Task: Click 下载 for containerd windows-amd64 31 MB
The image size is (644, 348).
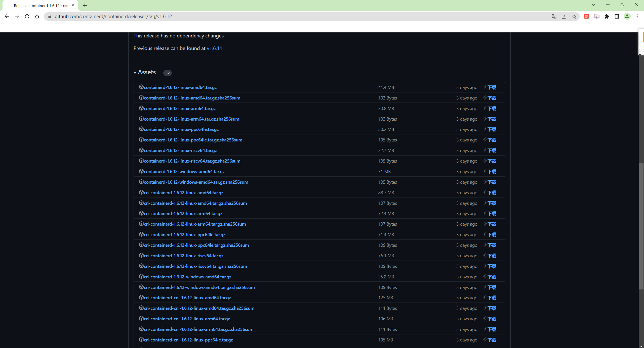Action: click(x=492, y=172)
